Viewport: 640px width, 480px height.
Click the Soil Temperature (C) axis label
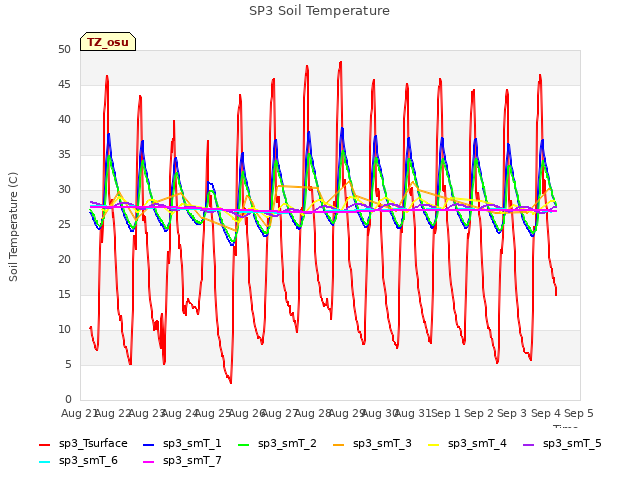tap(13, 227)
